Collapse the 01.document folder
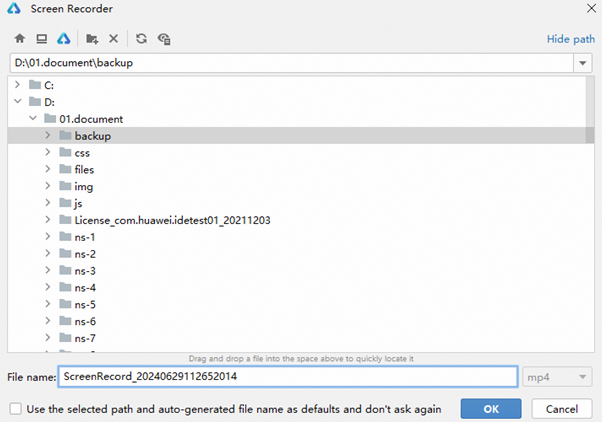The width and height of the screenshot is (602, 422). point(33,119)
